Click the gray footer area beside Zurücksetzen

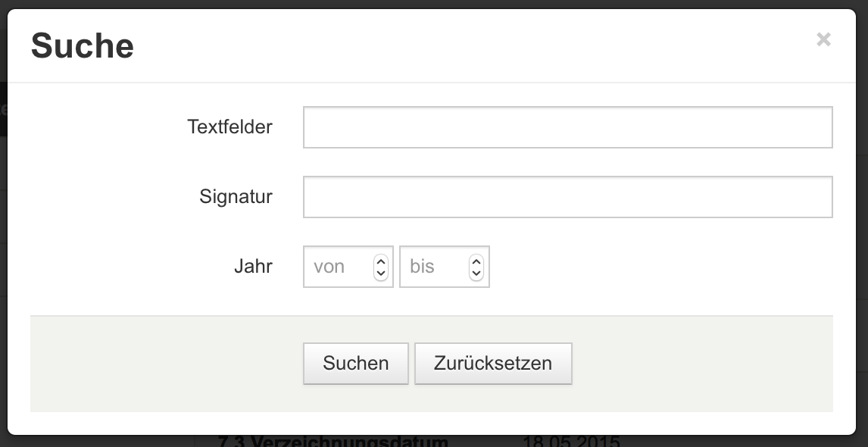click(x=703, y=364)
